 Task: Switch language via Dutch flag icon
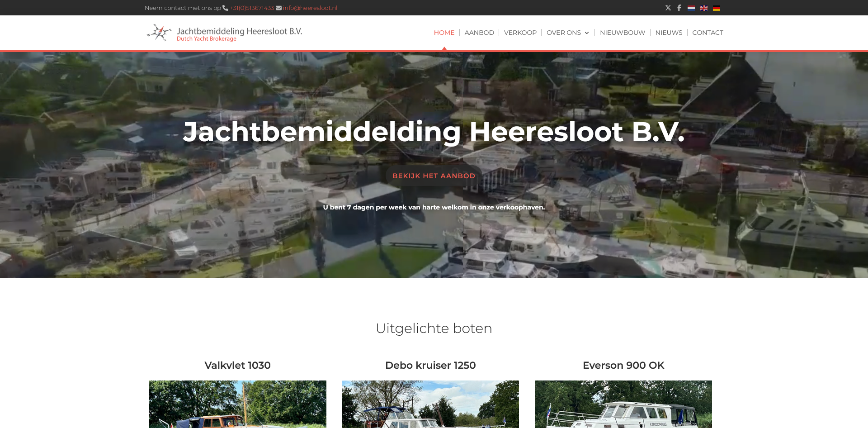pyautogui.click(x=691, y=8)
